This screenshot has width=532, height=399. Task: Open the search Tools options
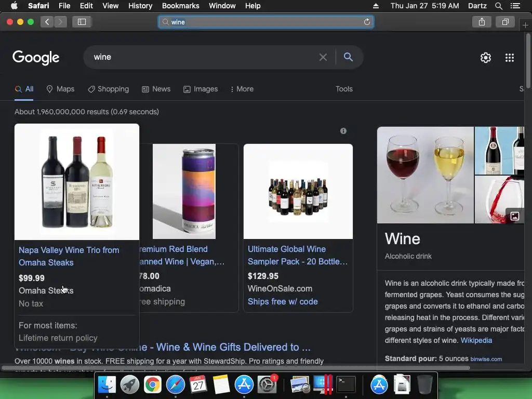tap(344, 89)
